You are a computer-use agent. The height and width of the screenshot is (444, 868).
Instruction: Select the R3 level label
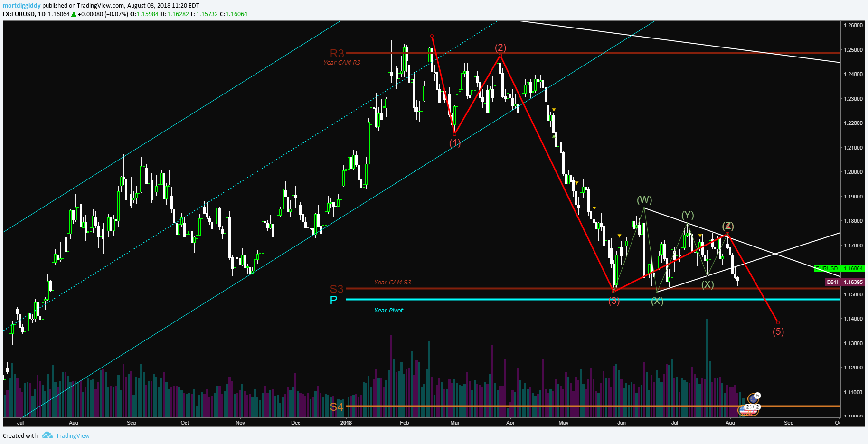[337, 54]
